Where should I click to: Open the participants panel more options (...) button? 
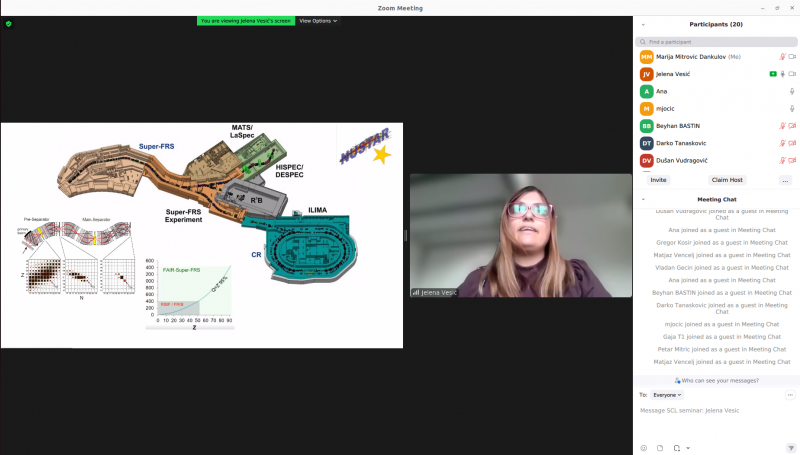785,180
